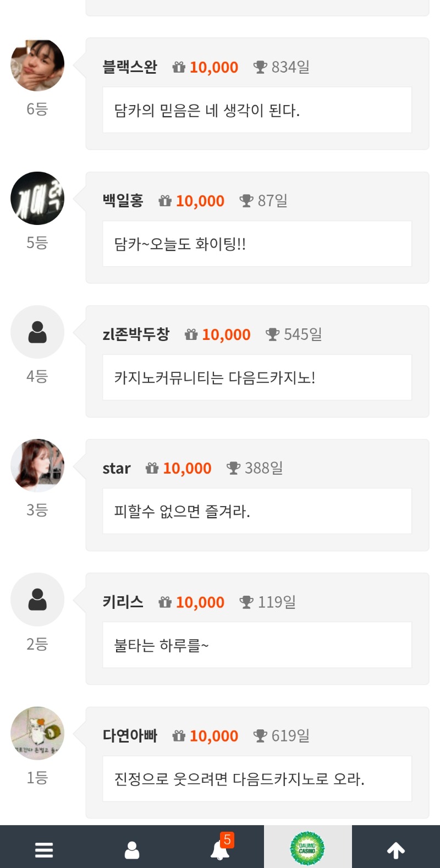The image size is (440, 868).
Task: Click the message "피할수 없으면 즐겨라."
Action: 182,512
